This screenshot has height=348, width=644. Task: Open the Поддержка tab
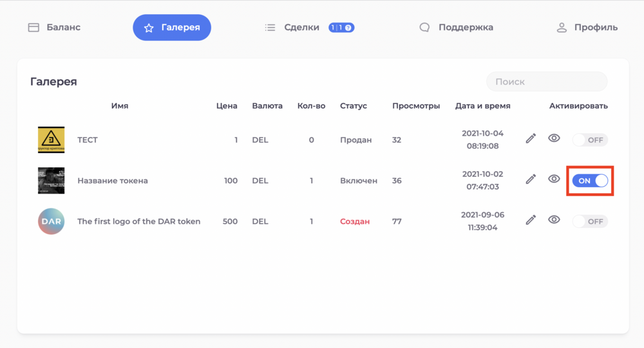(x=457, y=28)
